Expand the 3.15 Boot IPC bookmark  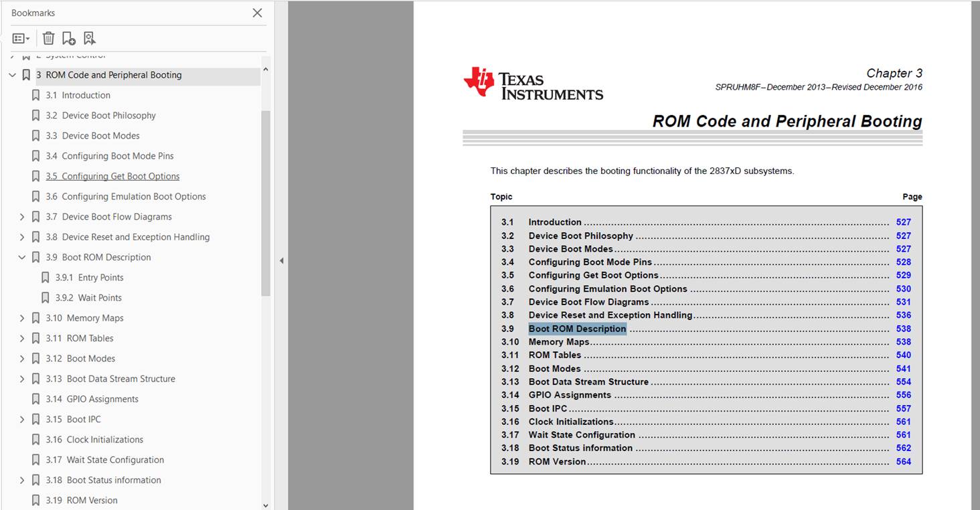click(x=21, y=419)
